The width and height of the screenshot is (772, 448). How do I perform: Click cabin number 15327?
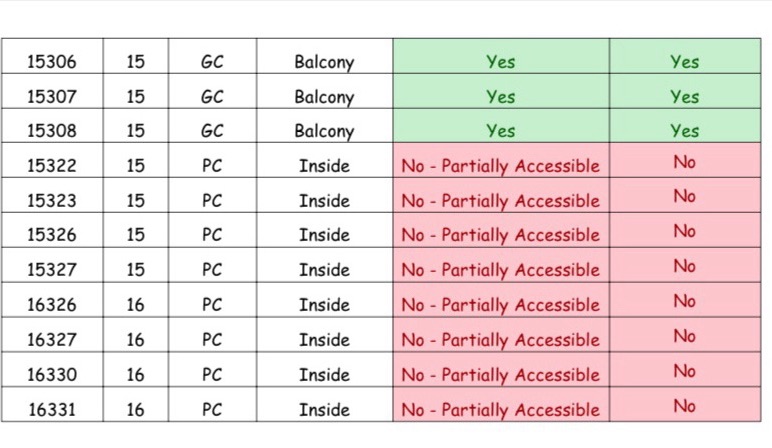point(51,270)
